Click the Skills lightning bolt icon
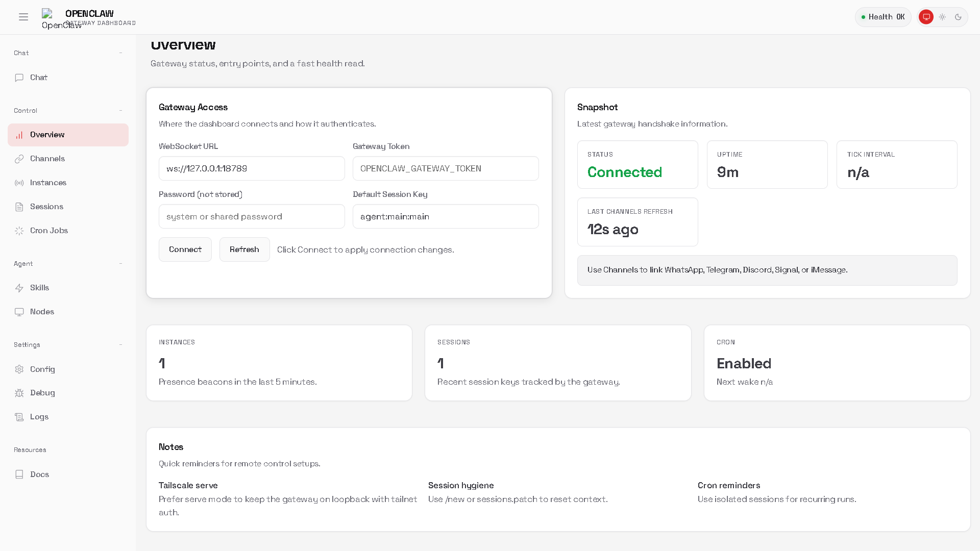 (x=19, y=288)
